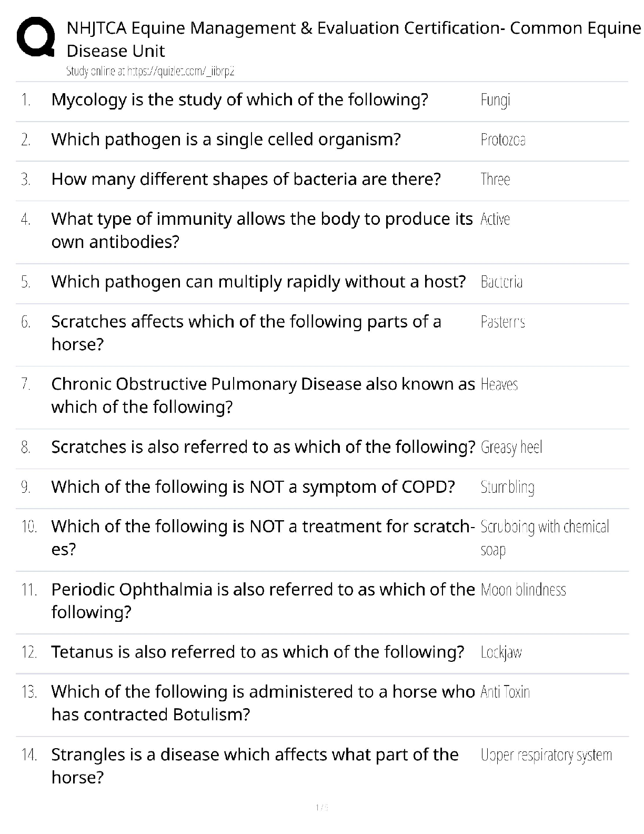Click the Quizlet logo icon
Image resolution: width=644 pixels, height=834 pixels.
pyautogui.click(x=35, y=37)
